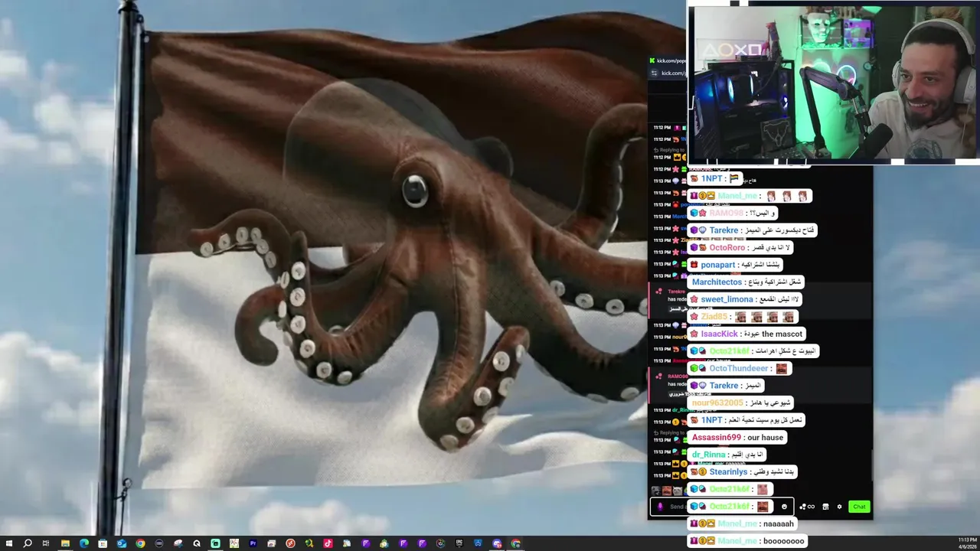Pick the first recent emote above chat input
Image resolution: width=980 pixels, height=551 pixels.
pos(656,491)
